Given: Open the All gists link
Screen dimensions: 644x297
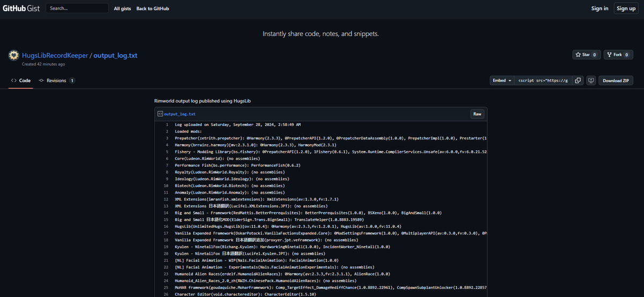Looking at the screenshot, I should pos(122,9).
